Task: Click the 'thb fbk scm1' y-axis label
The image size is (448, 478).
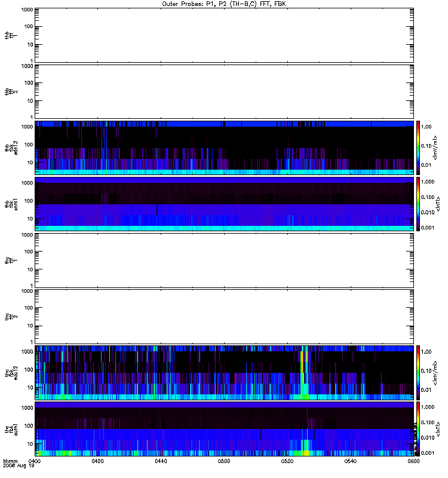Action: tap(11, 204)
